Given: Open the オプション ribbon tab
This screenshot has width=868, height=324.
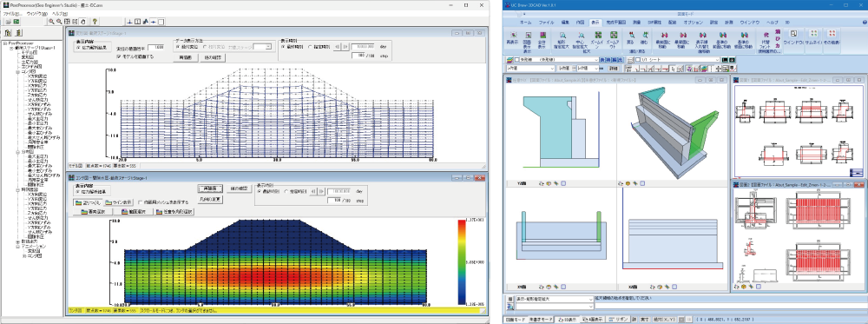Looking at the screenshot, I should click(693, 23).
